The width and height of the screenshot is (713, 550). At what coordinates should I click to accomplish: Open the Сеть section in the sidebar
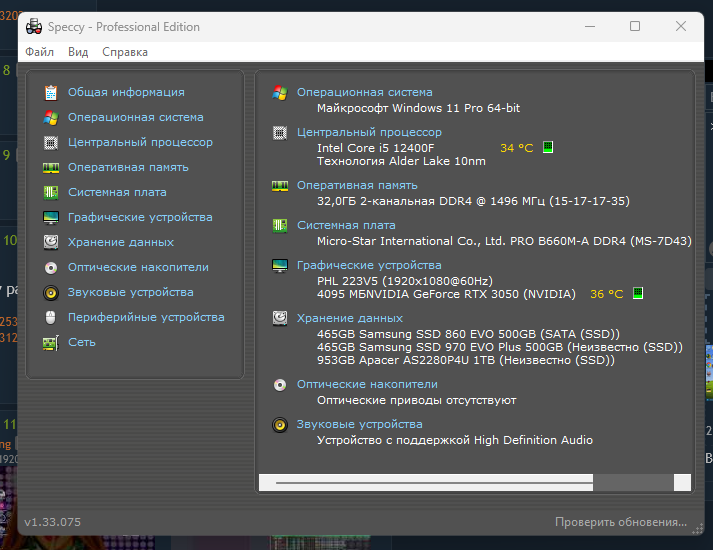82,342
